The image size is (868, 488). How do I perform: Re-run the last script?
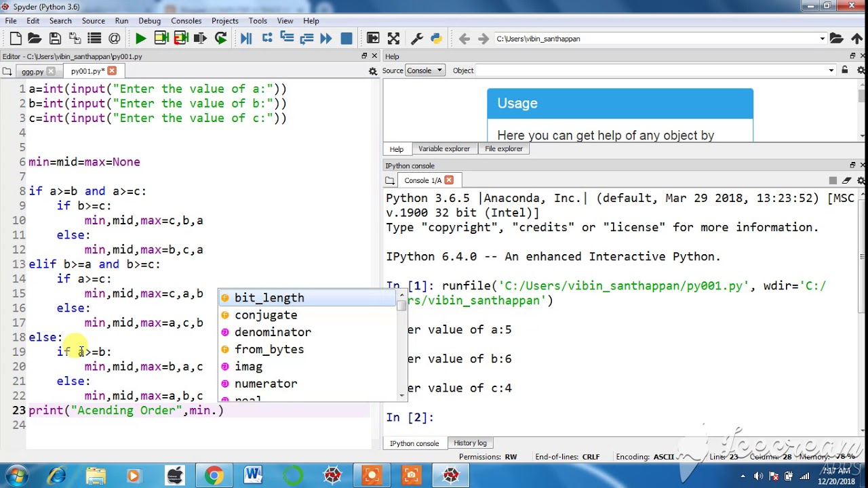pyautogui.click(x=220, y=39)
